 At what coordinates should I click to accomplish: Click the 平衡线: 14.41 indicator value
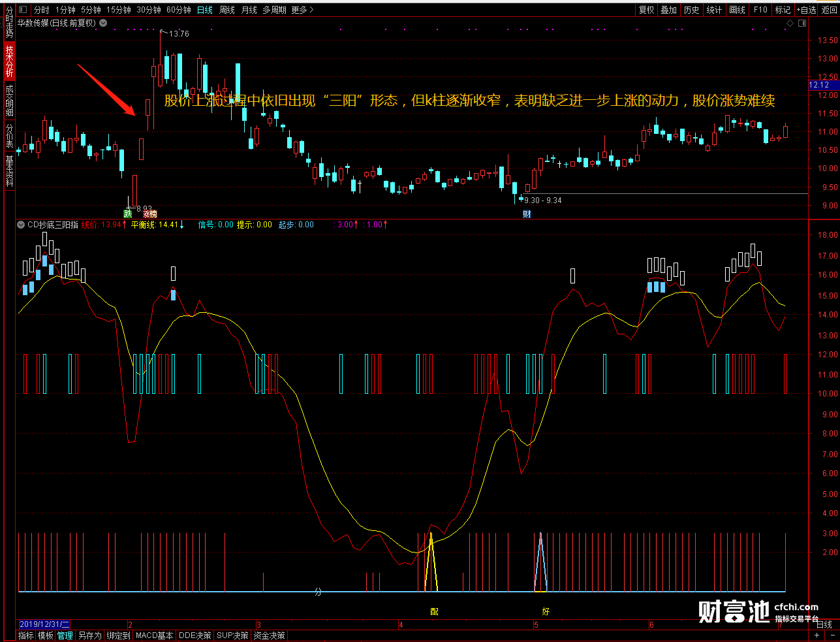[157, 225]
